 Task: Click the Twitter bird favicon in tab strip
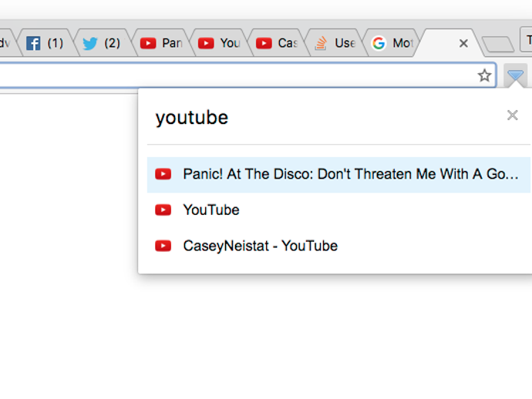(90, 43)
